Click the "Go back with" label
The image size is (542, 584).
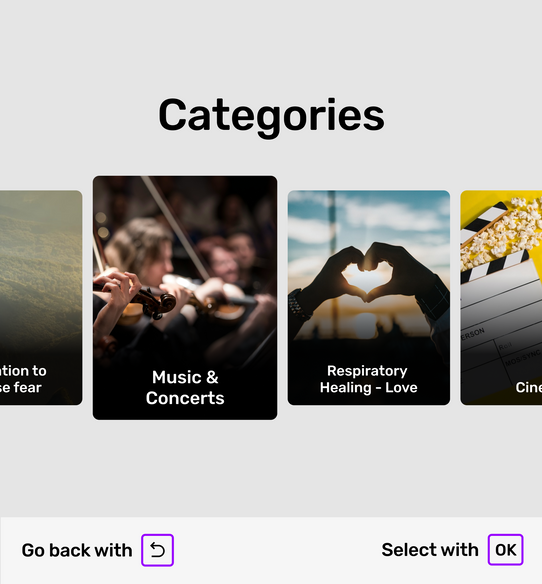(77, 550)
